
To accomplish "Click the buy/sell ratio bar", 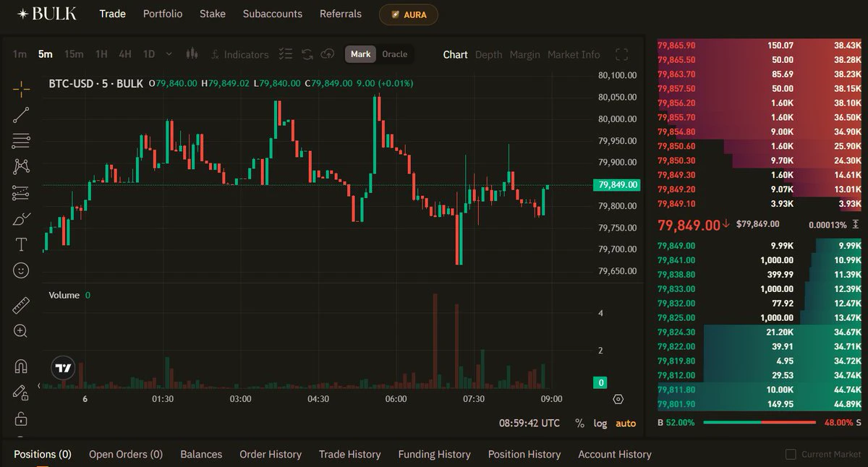I will point(759,422).
